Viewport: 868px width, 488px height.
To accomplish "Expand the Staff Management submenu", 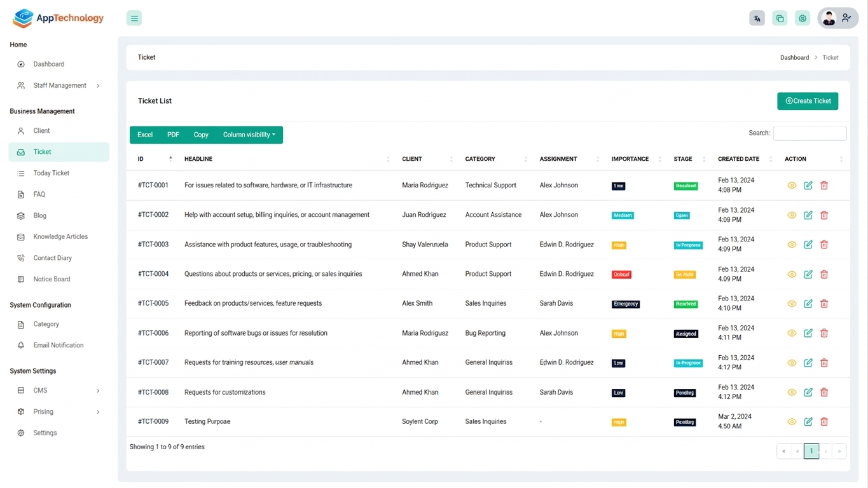I will [60, 86].
